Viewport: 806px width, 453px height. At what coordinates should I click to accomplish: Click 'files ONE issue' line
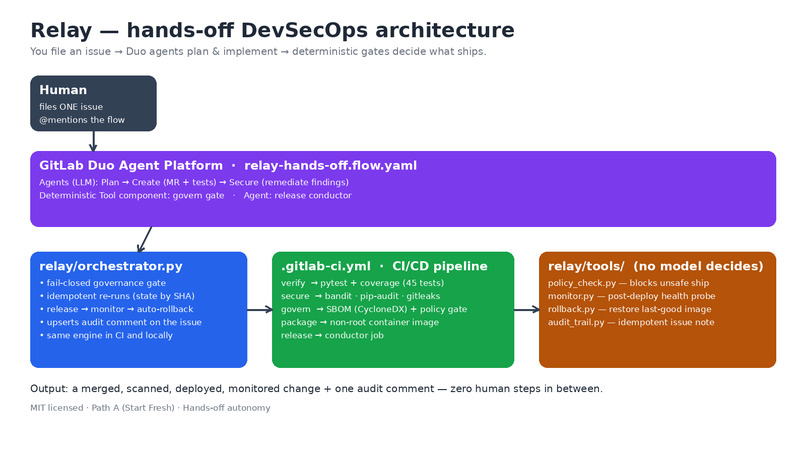point(71,107)
